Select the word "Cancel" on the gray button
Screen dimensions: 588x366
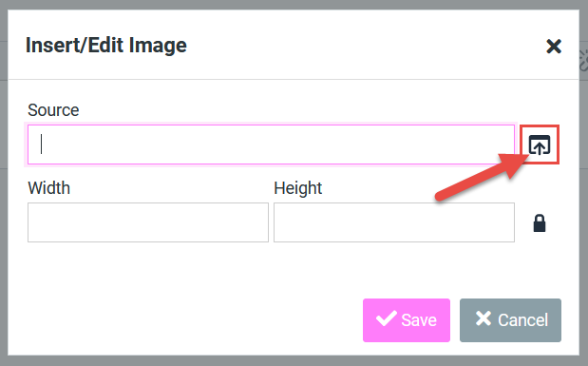[x=522, y=320]
